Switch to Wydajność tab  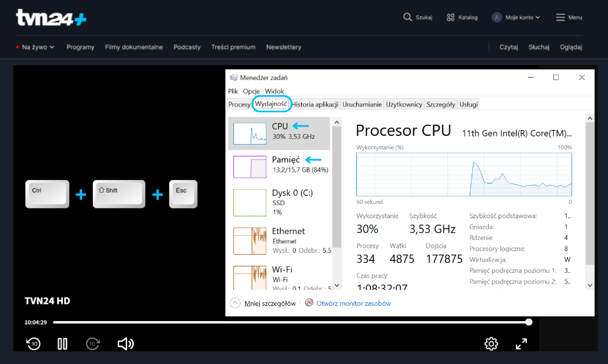271,104
